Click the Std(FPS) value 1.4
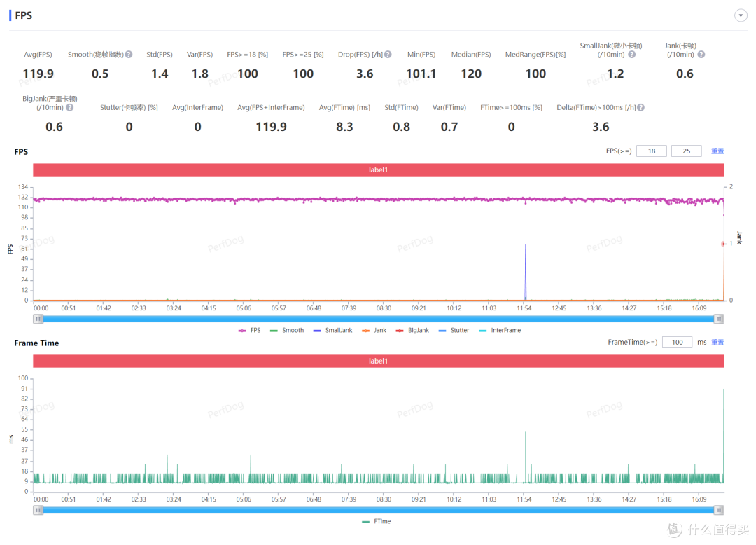 (160, 74)
